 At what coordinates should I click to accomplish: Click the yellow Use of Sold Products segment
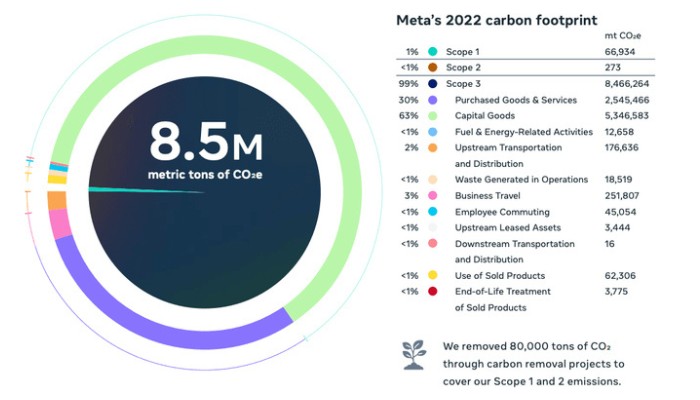click(57, 179)
